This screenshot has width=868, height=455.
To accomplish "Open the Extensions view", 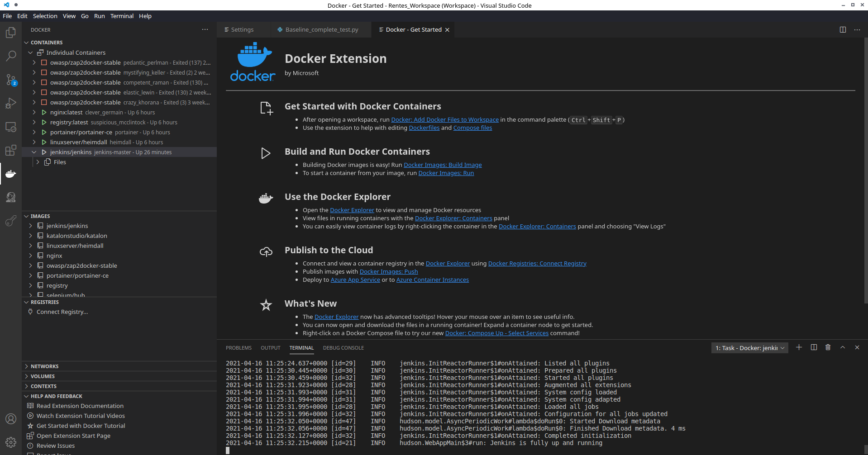I will (x=11, y=150).
